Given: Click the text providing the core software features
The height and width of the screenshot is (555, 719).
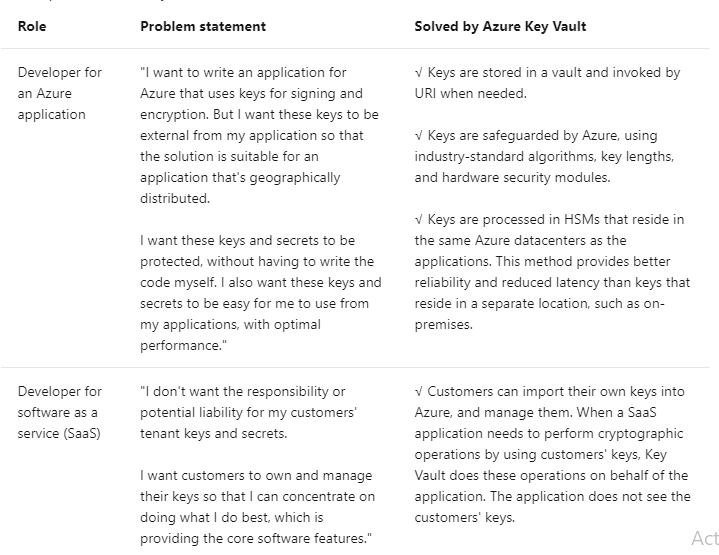Looking at the screenshot, I should pos(255,538).
